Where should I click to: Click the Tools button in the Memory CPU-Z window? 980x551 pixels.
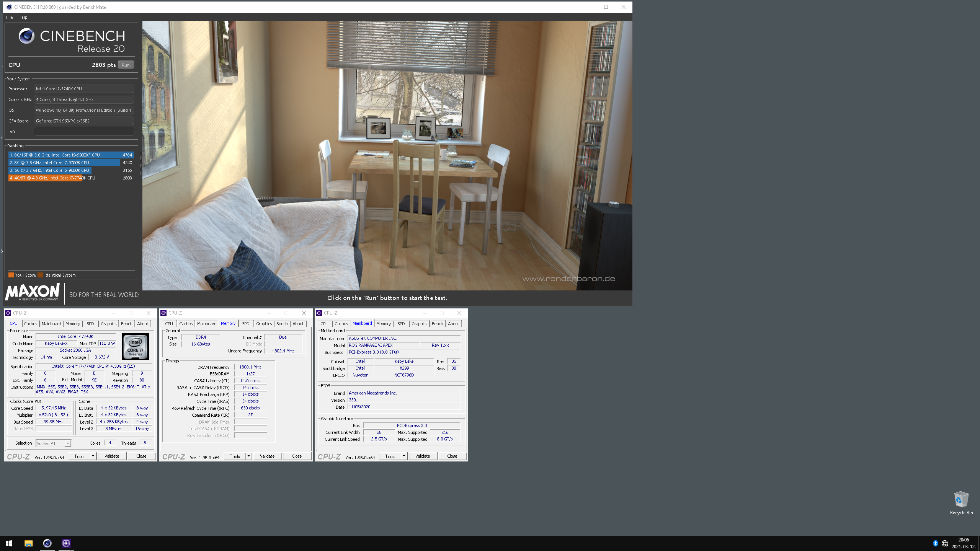[235, 456]
